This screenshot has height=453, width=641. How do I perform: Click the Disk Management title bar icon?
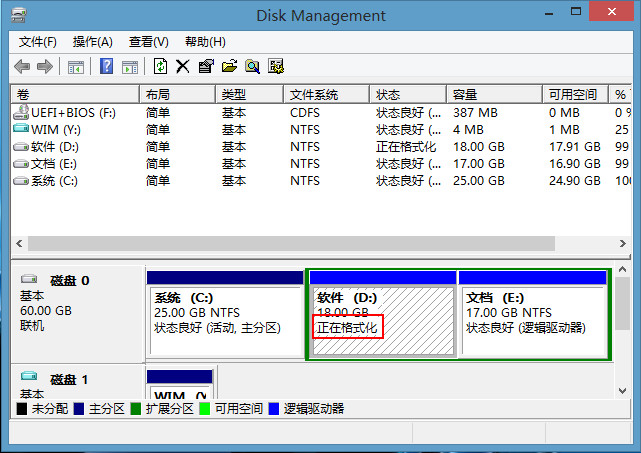pyautogui.click(x=19, y=15)
